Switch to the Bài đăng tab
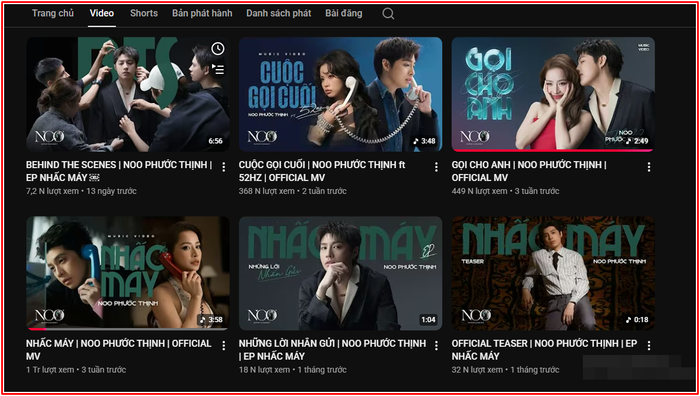This screenshot has height=396, width=700. (x=344, y=13)
